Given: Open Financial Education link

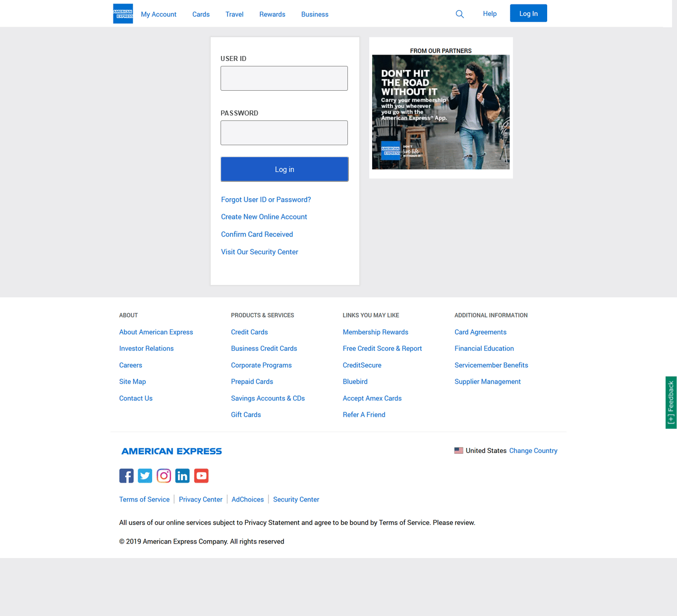Looking at the screenshot, I should (x=484, y=348).
